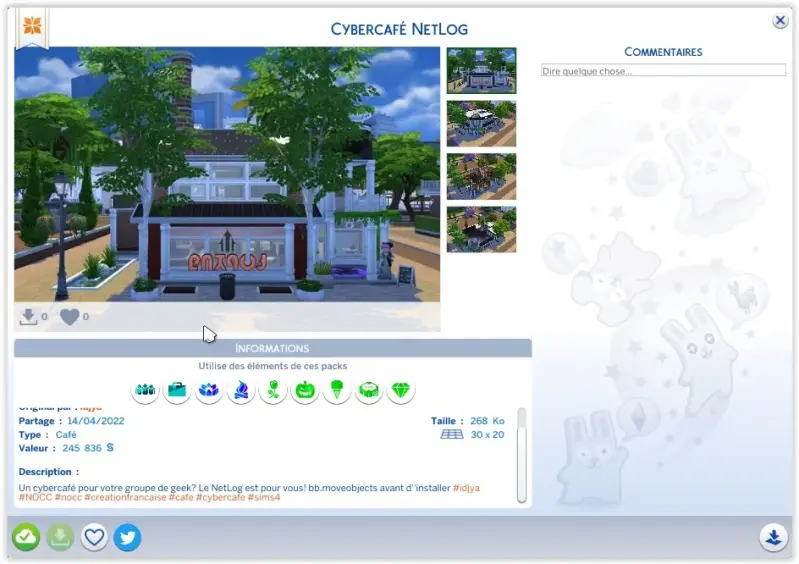Click the lot dimensions '30 x 20'
Screen dimensions: 799x564
coord(488,435)
